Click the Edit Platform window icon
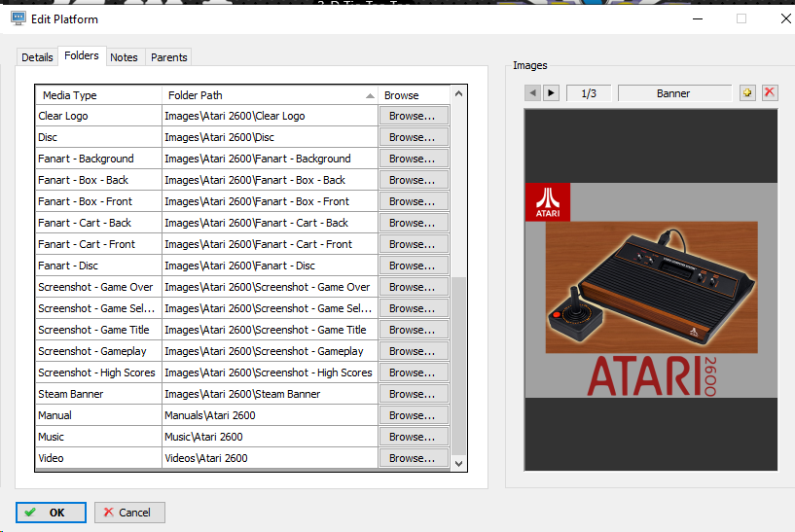 pos(18,18)
